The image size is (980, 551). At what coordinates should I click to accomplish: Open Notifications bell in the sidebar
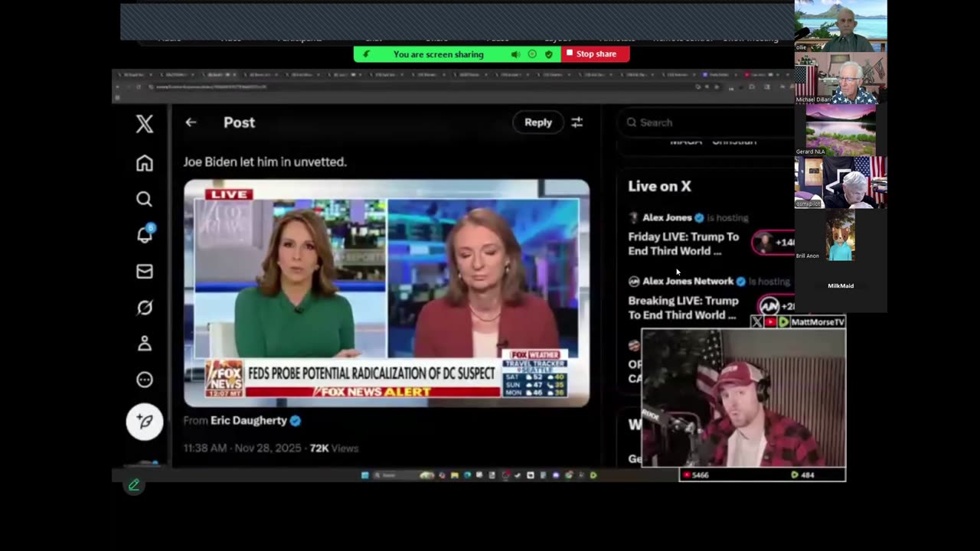145,235
